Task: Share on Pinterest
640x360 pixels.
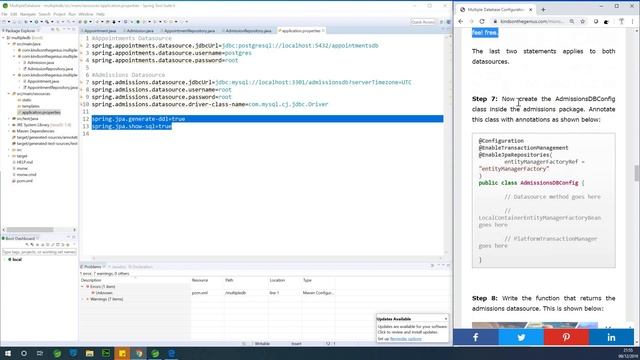Action: pyautogui.click(x=566, y=337)
